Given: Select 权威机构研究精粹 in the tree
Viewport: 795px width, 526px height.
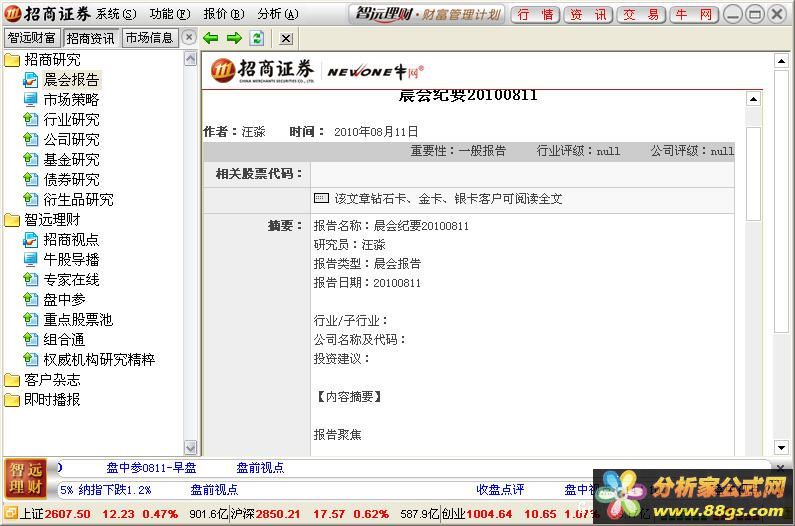Looking at the screenshot, I should point(99,360).
